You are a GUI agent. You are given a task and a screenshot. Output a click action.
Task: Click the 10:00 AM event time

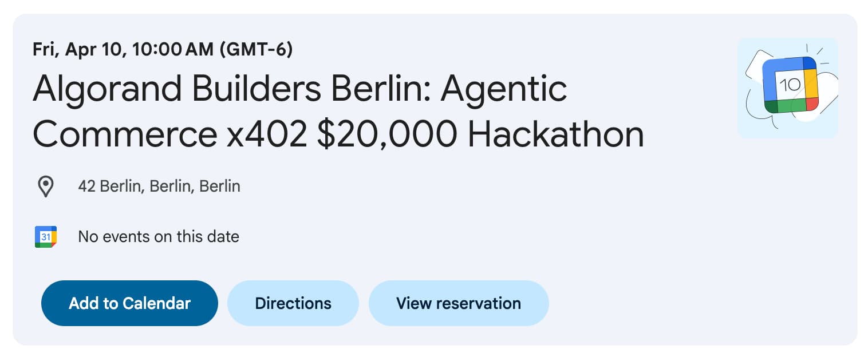[x=173, y=50]
